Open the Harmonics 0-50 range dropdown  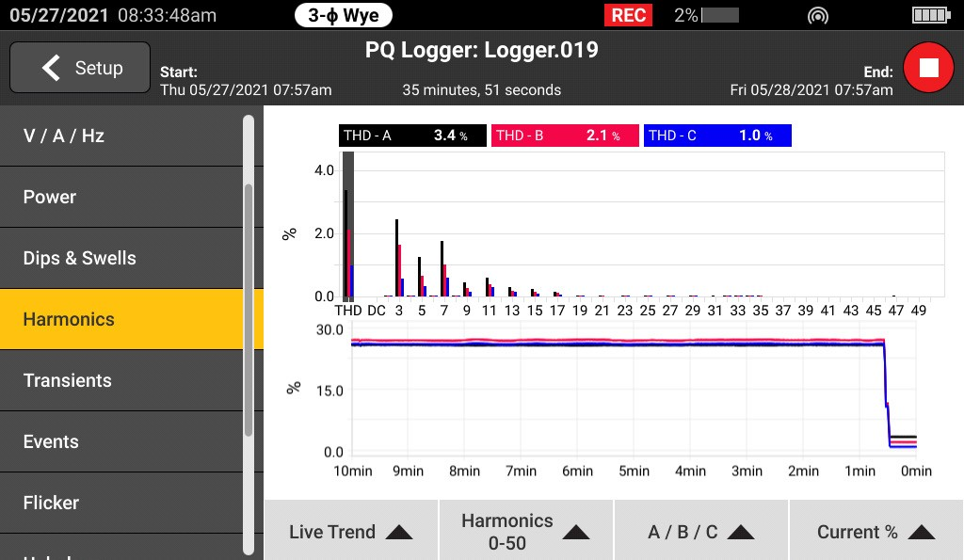[x=525, y=532]
